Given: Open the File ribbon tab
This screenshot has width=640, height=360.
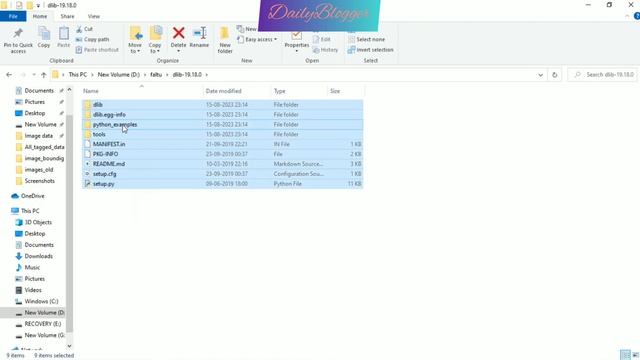Looking at the screenshot, I should pyautogui.click(x=13, y=16).
